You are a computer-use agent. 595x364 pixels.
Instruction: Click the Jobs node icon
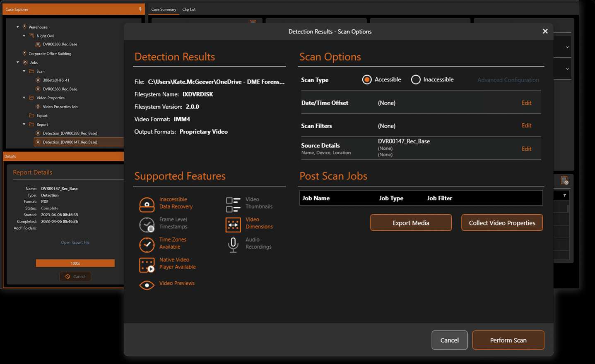(25, 62)
